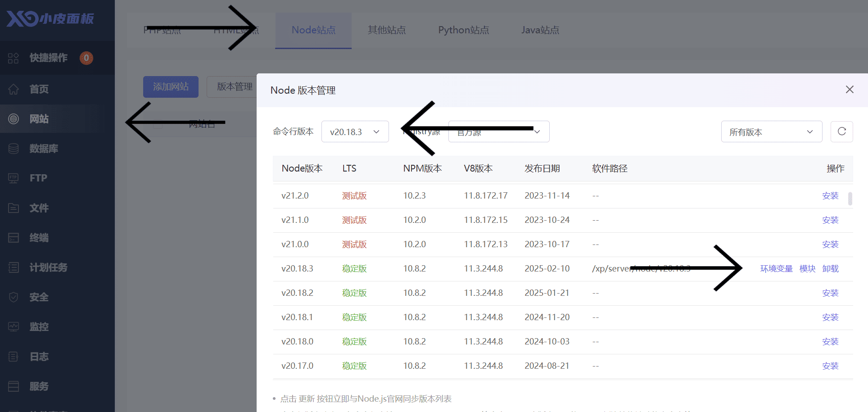This screenshot has height=412, width=868.
Task: Click the Files (文件) folder icon
Action: pos(14,208)
